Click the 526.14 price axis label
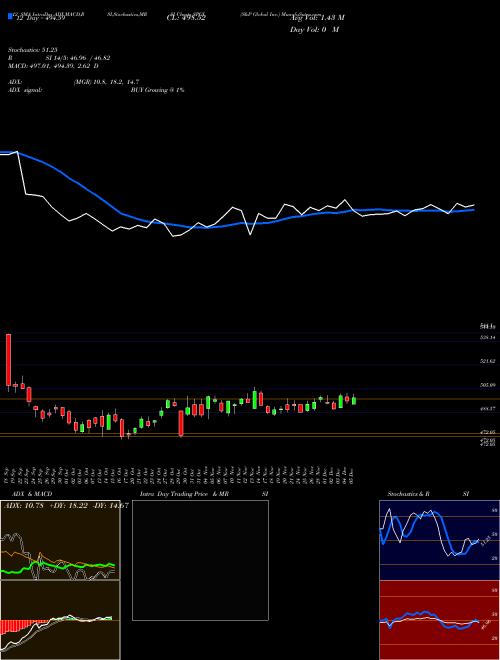Screen dimensions: 500x660 pyautogui.click(x=489, y=338)
